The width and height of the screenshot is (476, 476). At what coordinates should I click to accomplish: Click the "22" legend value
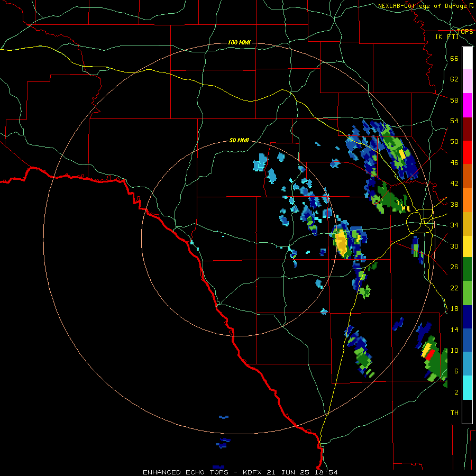pyautogui.click(x=454, y=288)
